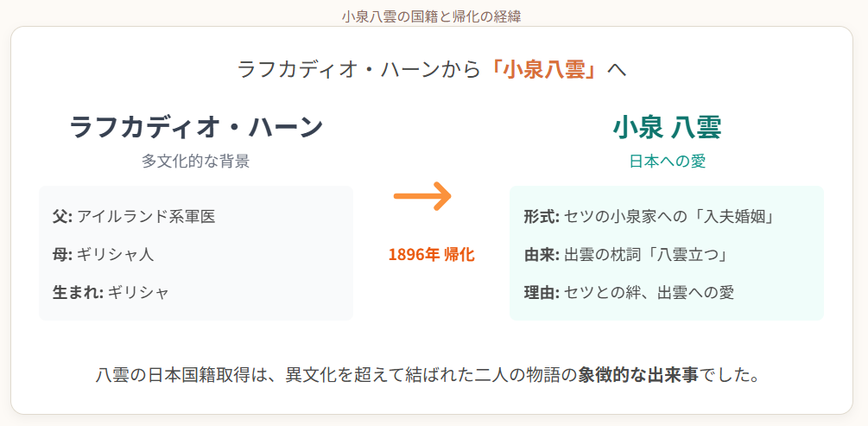Click the bold 由来 label
868x426 pixels.
tap(542, 254)
